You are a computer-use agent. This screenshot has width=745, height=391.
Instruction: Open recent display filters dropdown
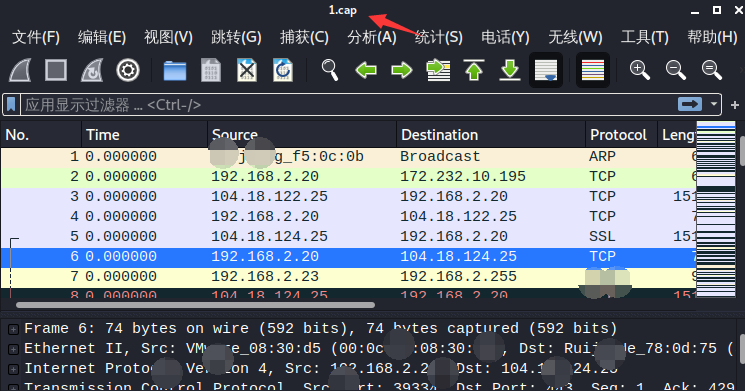tap(714, 104)
